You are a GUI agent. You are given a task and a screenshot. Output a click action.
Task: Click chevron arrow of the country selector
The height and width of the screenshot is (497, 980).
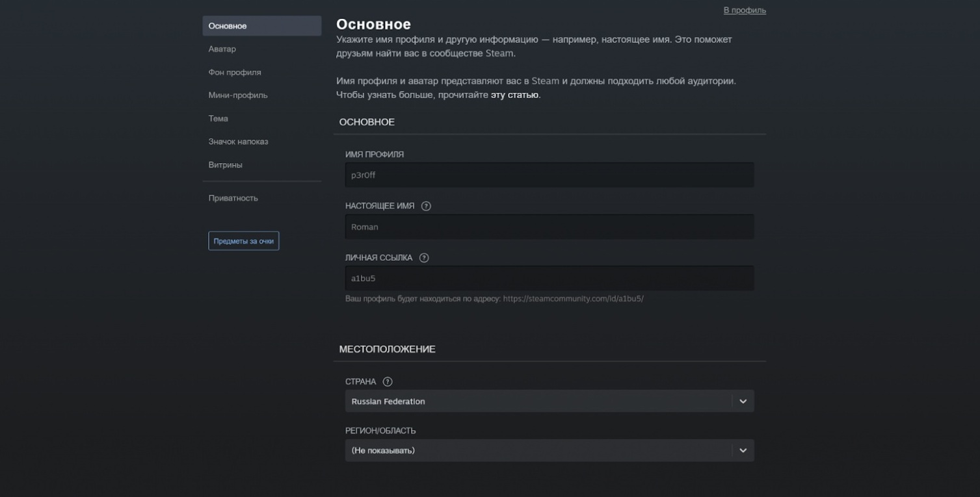743,401
